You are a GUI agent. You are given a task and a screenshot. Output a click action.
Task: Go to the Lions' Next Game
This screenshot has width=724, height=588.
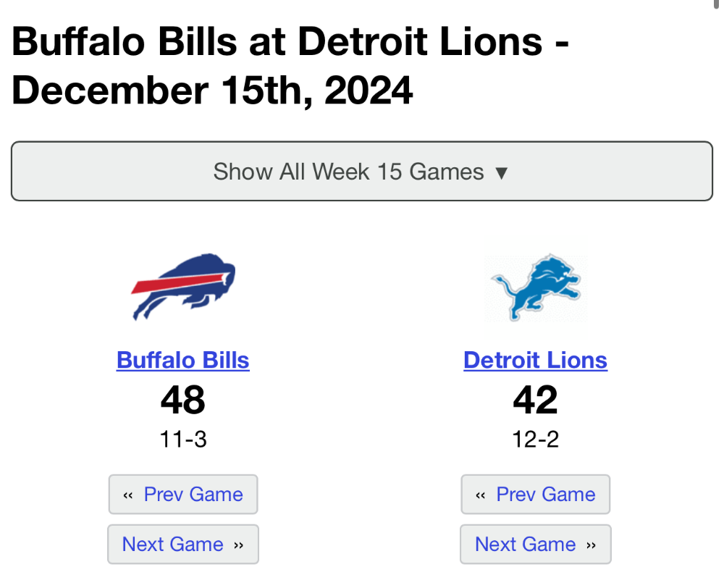coord(536,544)
